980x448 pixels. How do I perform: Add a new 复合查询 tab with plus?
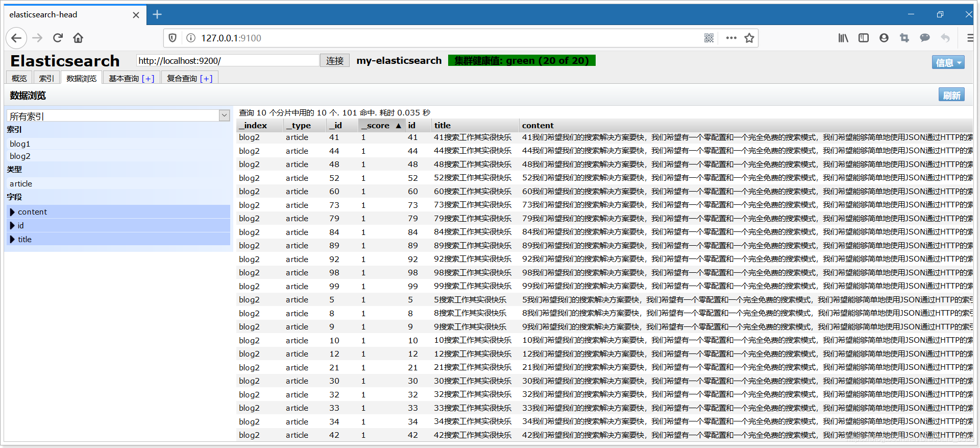tap(206, 78)
